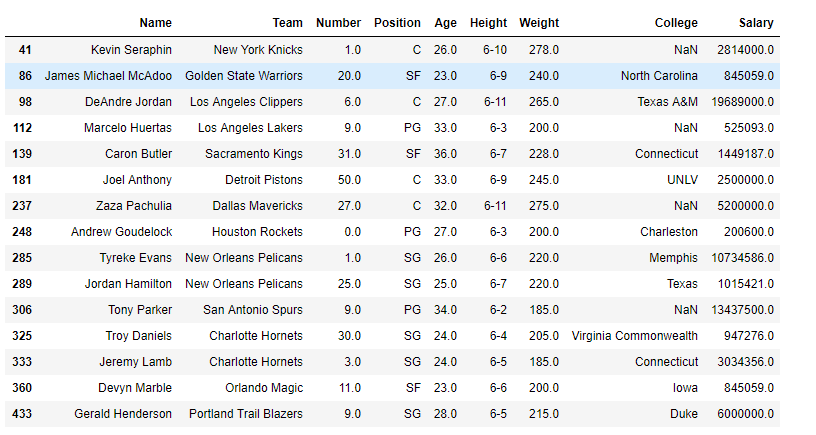This screenshot has height=435, width=816.
Task: Select Caron Butler's Connecticut college cell
Action: pos(666,154)
